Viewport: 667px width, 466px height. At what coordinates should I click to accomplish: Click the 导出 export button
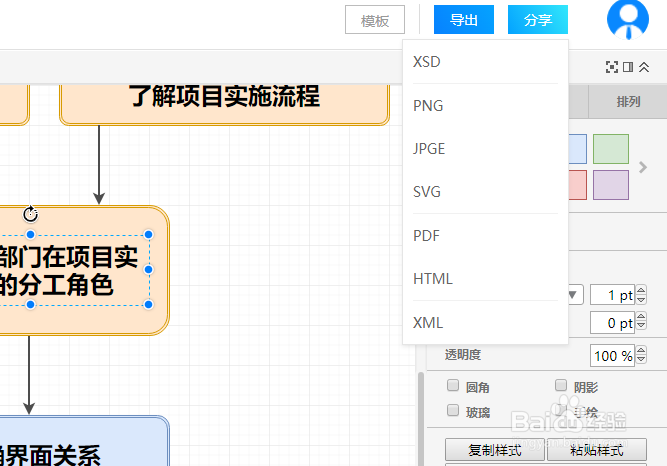coord(464,20)
